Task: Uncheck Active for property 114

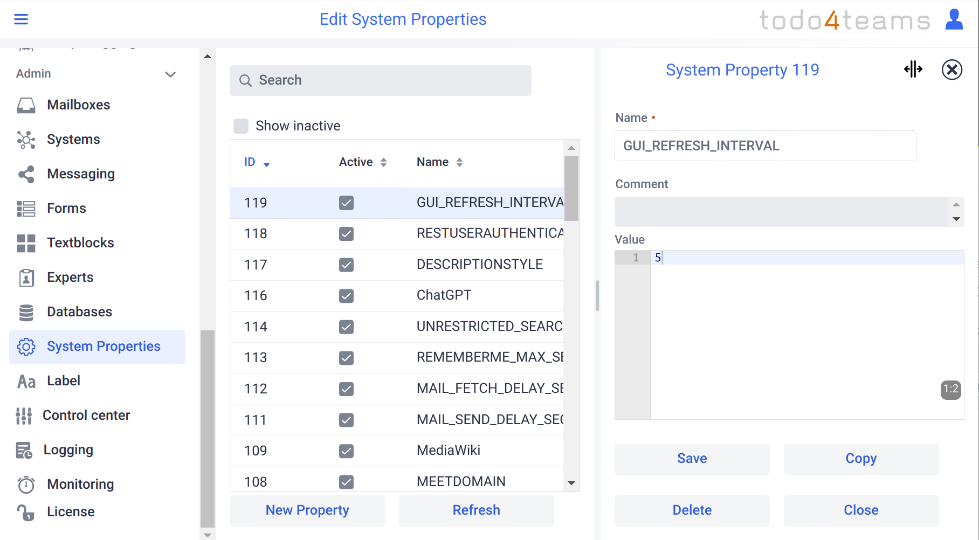Action: pos(346,326)
